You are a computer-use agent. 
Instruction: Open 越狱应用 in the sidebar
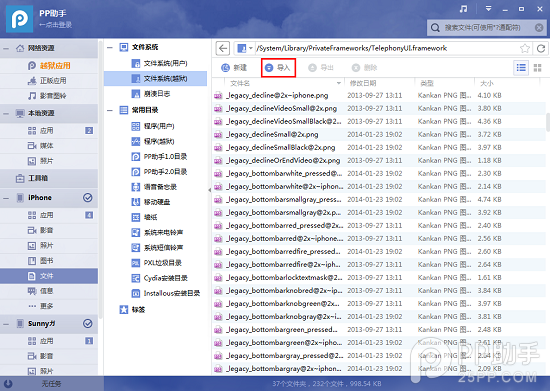(x=49, y=66)
